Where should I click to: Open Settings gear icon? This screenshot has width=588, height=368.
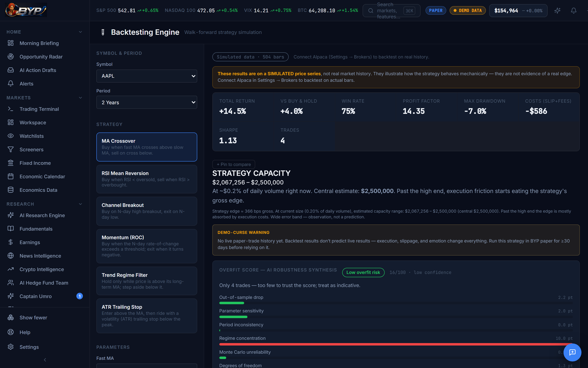point(11,347)
